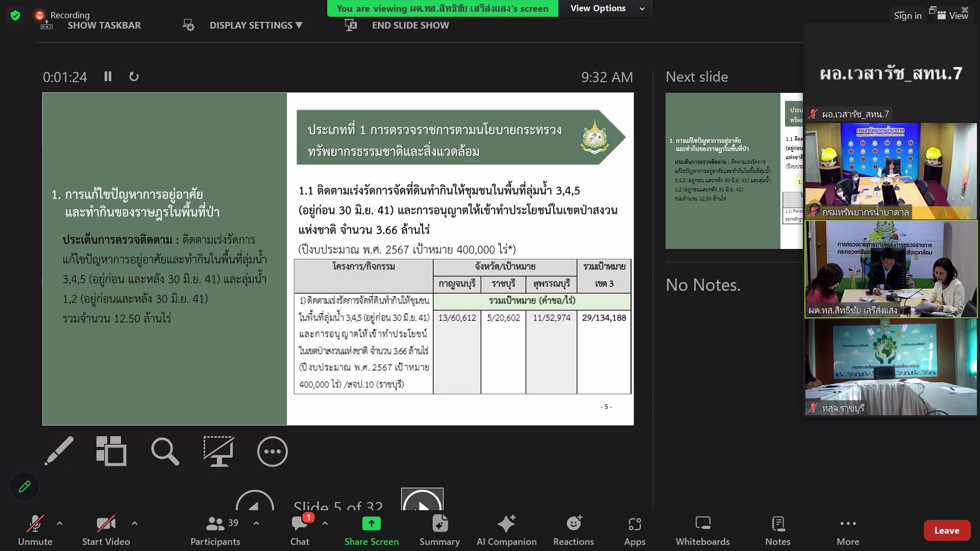The image size is (980, 551).
Task: Unmute the microphone
Action: pyautogui.click(x=35, y=531)
